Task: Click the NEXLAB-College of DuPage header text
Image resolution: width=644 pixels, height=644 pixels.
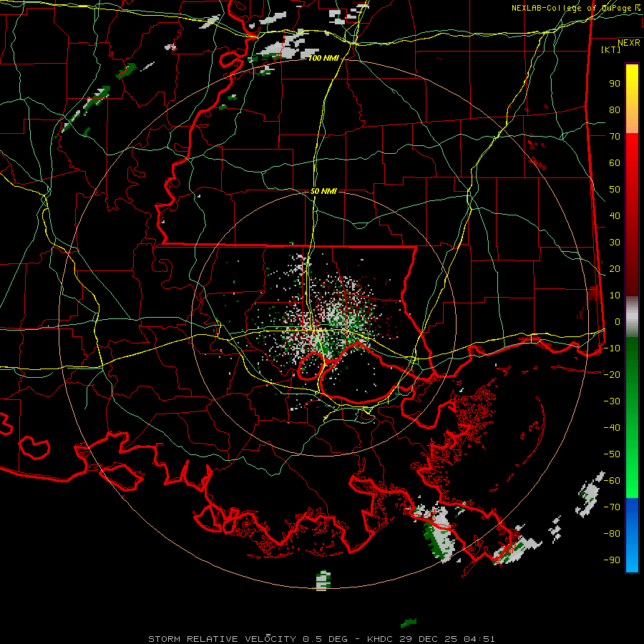Action: pyautogui.click(x=571, y=8)
